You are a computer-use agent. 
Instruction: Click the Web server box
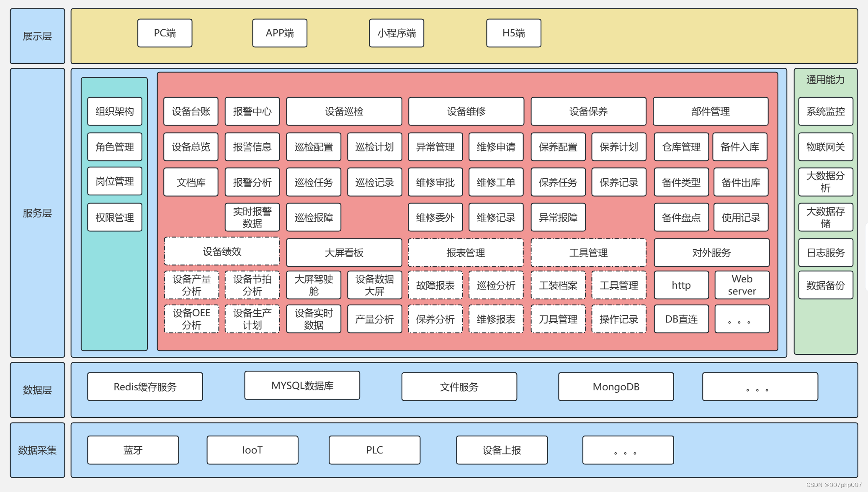click(x=742, y=285)
